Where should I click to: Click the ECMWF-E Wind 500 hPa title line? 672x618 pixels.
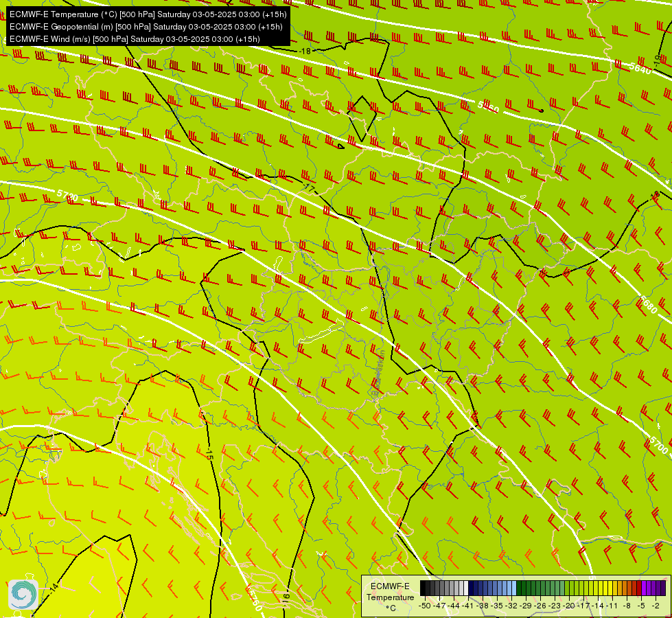tap(135, 39)
